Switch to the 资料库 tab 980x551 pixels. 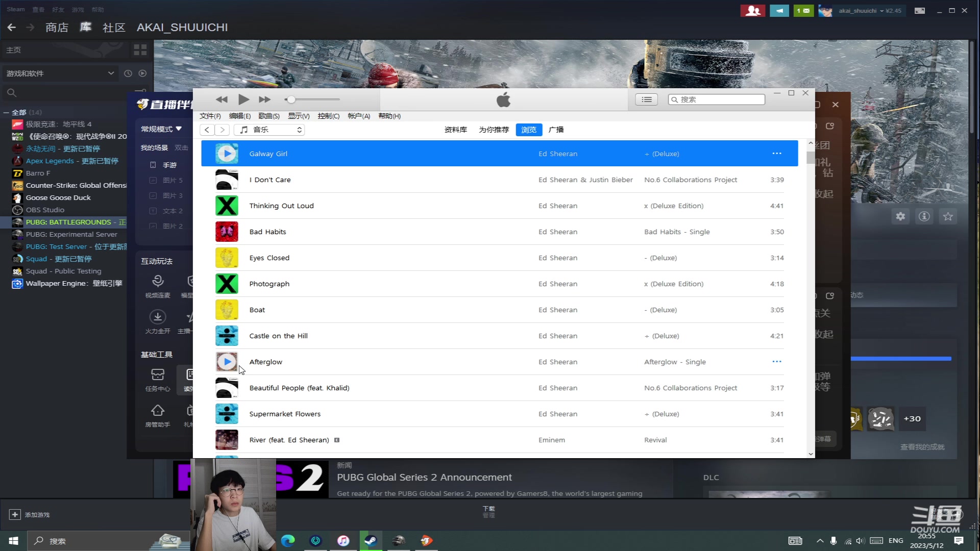456,130
